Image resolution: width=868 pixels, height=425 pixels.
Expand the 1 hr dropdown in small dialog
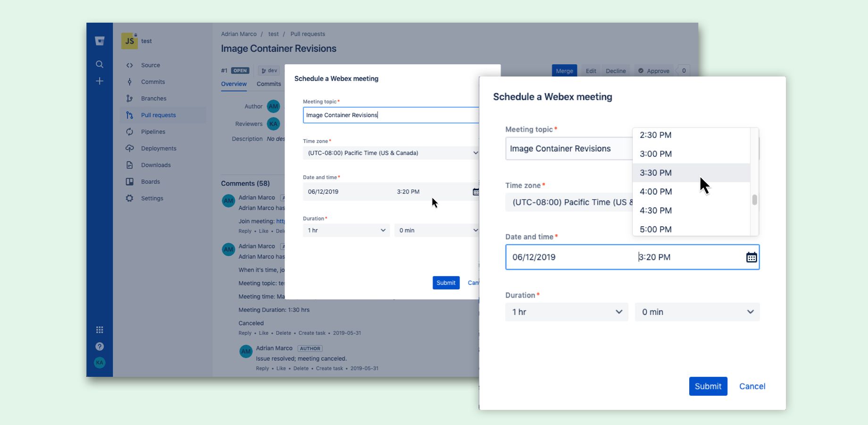click(346, 230)
